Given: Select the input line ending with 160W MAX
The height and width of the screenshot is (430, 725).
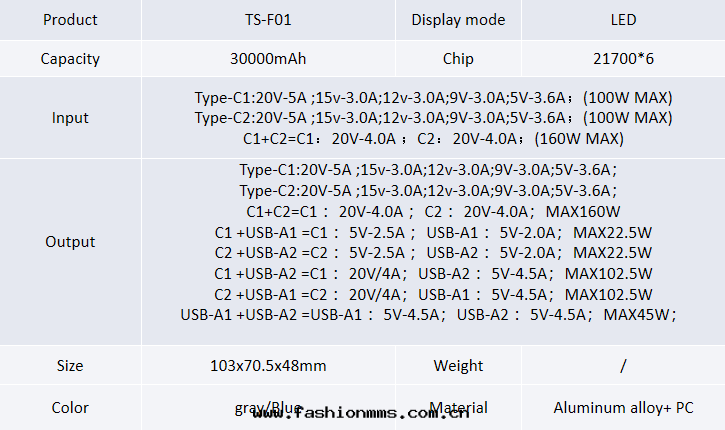Looking at the screenshot, I should (x=433, y=138).
